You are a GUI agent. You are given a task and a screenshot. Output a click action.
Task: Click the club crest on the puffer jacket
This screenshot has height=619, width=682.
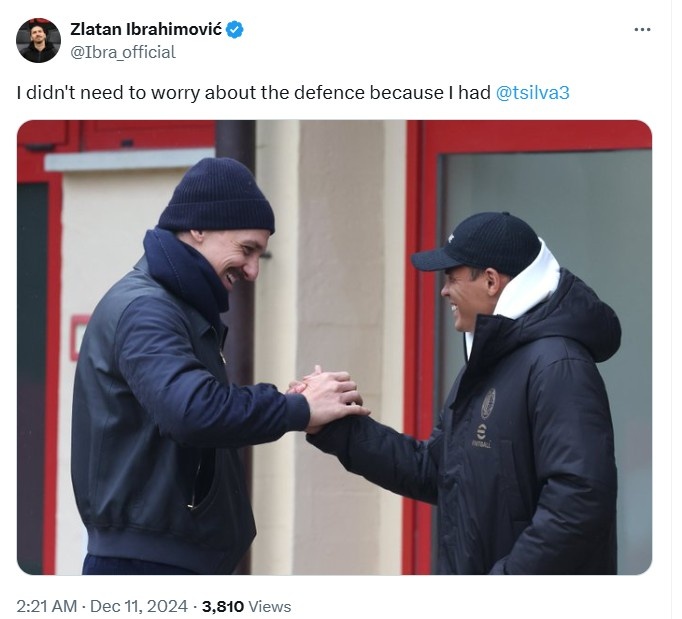(488, 404)
